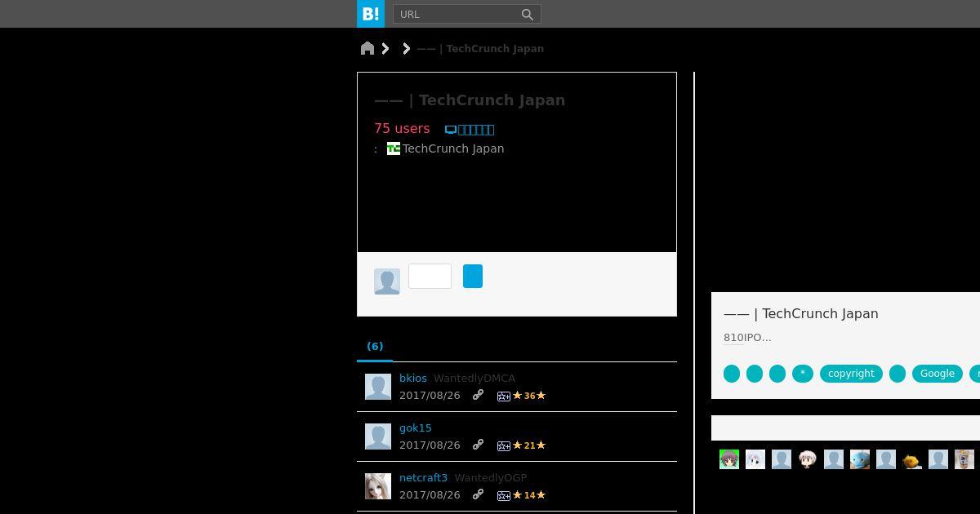The height and width of the screenshot is (514, 980).
Task: Open sidebar card TechCrunch Japan title
Action: (801, 313)
